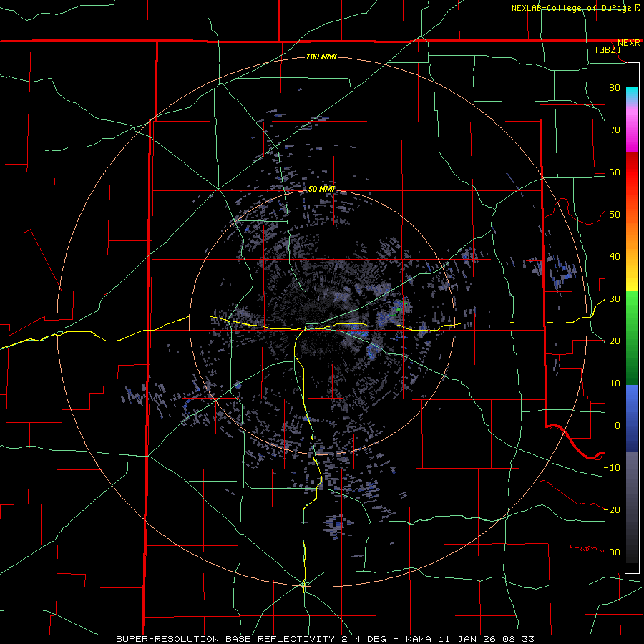This screenshot has width=644, height=644.
Task: Click the 30 value on dBZ scale
Action: (615, 298)
